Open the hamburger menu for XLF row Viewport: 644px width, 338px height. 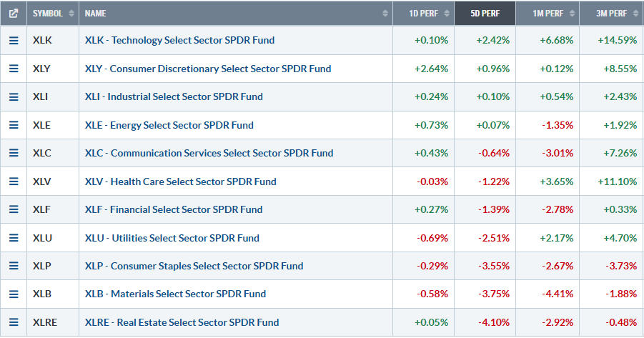(x=13, y=209)
